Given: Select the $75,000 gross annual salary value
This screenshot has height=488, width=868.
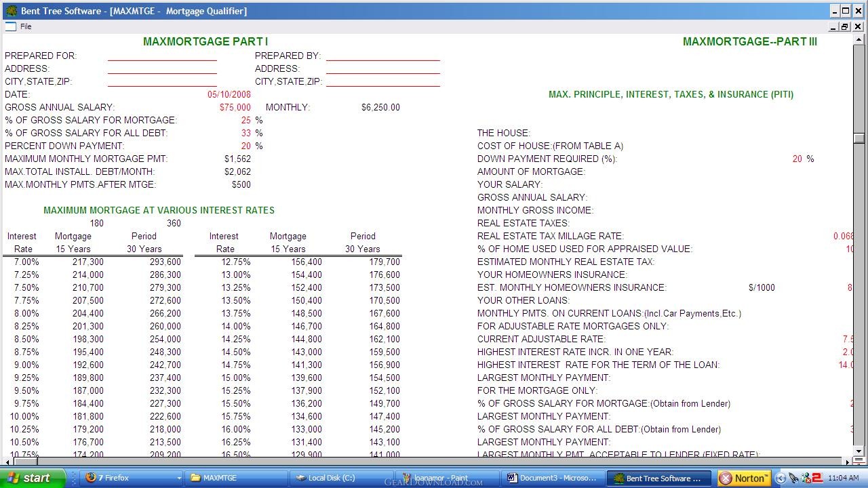Looking at the screenshot, I should 235,107.
